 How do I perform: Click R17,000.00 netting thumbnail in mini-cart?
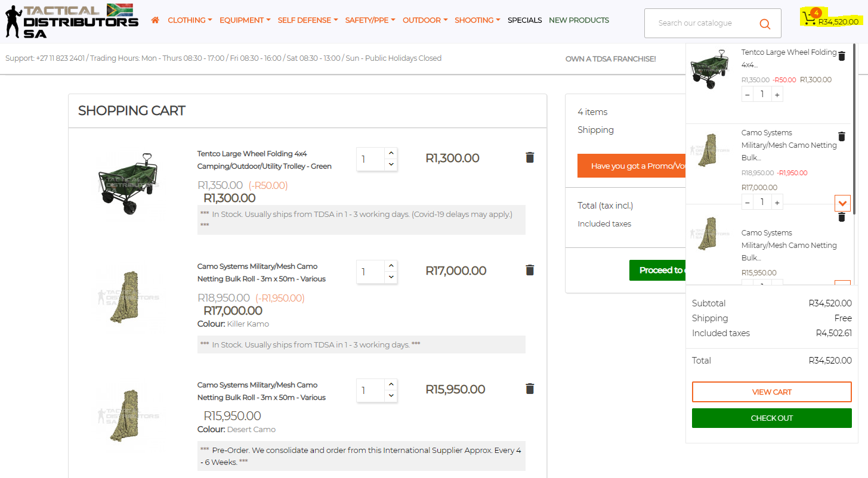[x=711, y=150]
